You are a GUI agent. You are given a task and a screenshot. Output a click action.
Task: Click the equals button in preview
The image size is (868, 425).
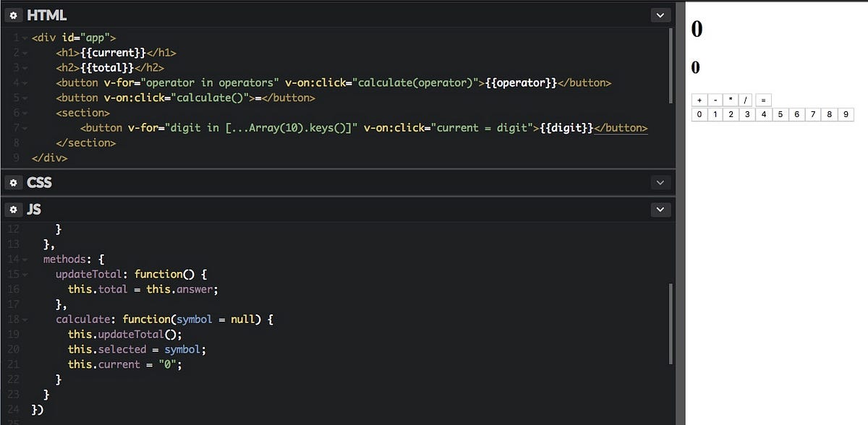coord(764,100)
